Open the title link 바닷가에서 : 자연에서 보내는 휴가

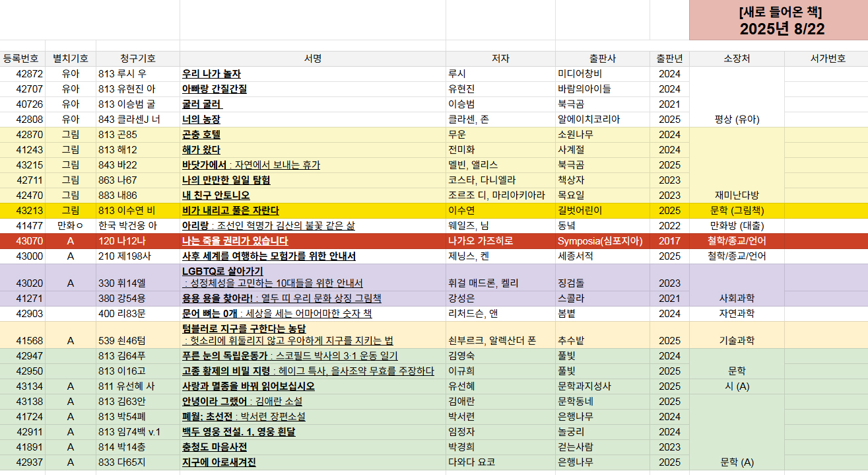click(251, 165)
